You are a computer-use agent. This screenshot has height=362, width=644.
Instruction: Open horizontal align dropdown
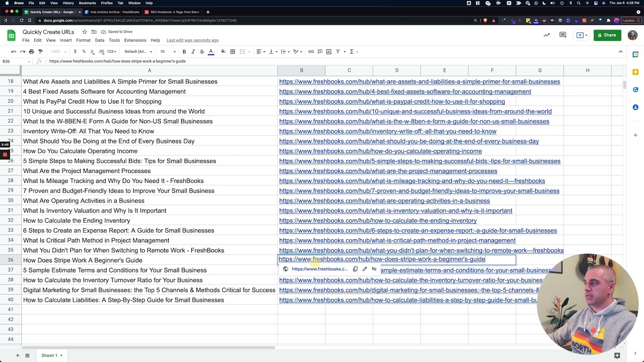tap(260, 51)
